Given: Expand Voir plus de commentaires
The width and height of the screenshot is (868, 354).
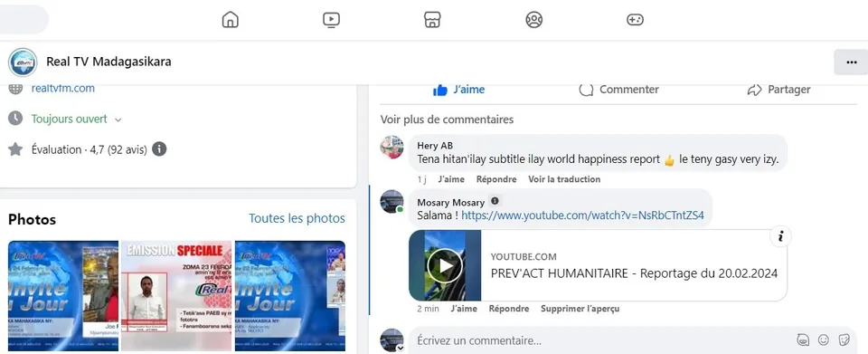Looking at the screenshot, I should pyautogui.click(x=447, y=120).
